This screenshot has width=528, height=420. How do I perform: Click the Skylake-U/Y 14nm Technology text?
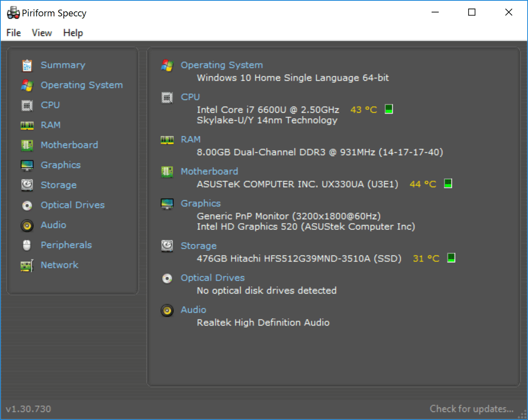[x=267, y=120]
